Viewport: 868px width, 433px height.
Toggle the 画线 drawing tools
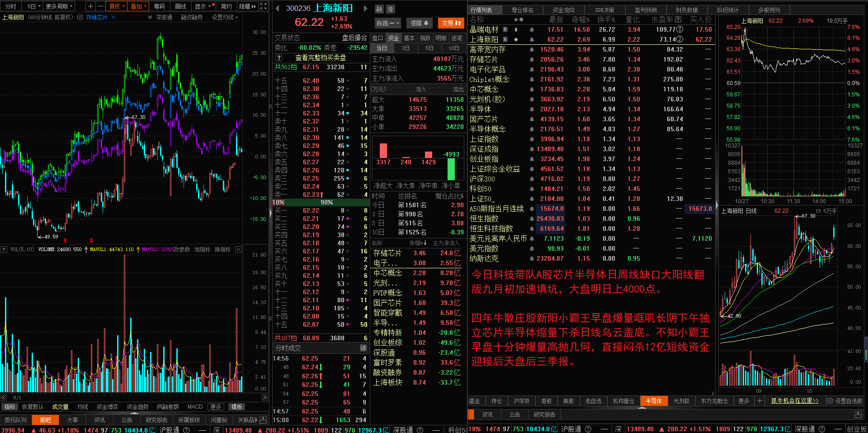coord(181,6)
